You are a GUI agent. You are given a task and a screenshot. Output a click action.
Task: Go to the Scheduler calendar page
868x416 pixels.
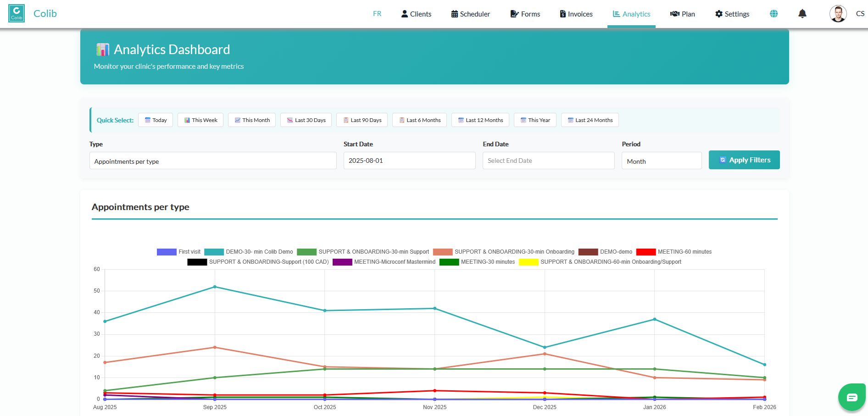pyautogui.click(x=470, y=14)
